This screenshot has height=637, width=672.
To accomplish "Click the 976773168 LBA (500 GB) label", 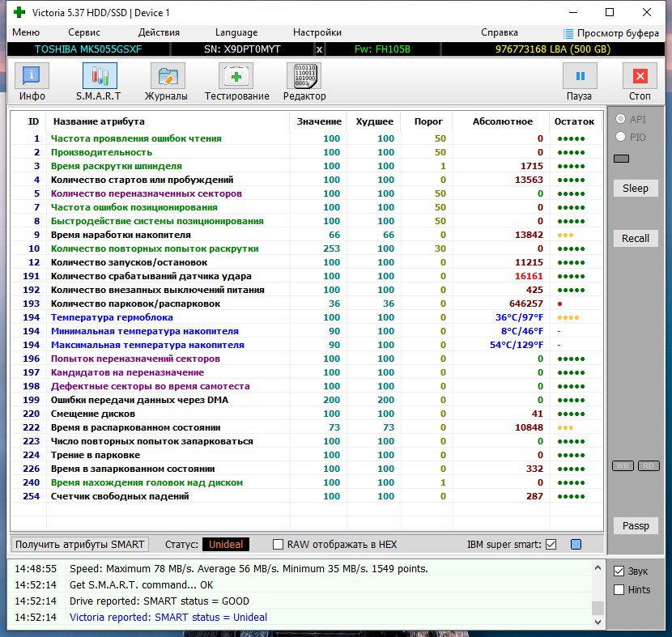I will click(x=553, y=49).
